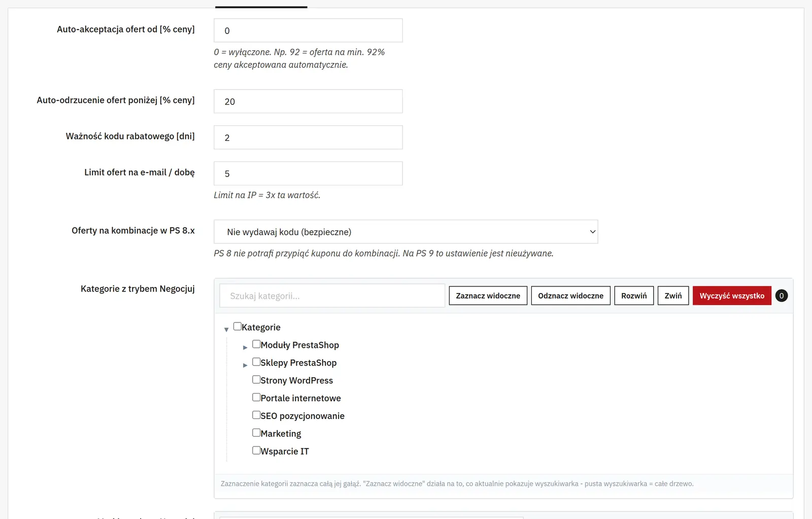Click the Limit ofert na e-mail field

(308, 173)
